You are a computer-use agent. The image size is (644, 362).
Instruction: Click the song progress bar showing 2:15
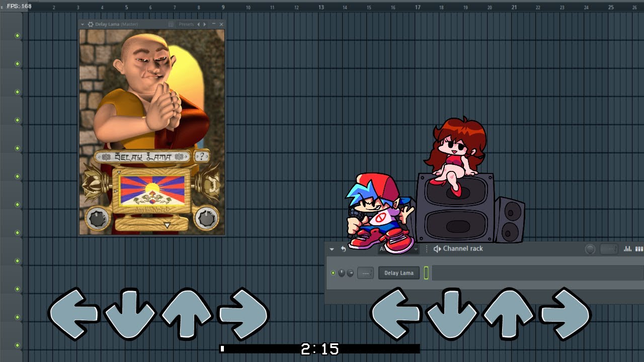[x=319, y=348]
